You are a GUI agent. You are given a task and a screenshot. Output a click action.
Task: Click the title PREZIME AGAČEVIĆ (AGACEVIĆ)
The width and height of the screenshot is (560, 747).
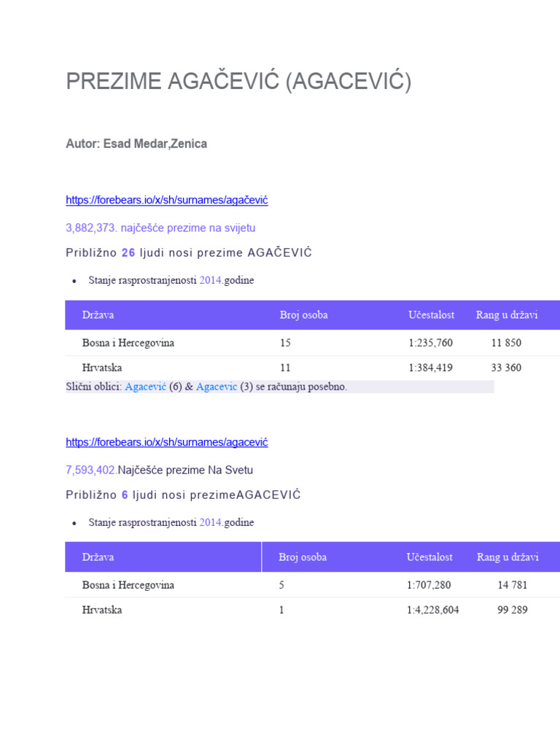click(238, 82)
